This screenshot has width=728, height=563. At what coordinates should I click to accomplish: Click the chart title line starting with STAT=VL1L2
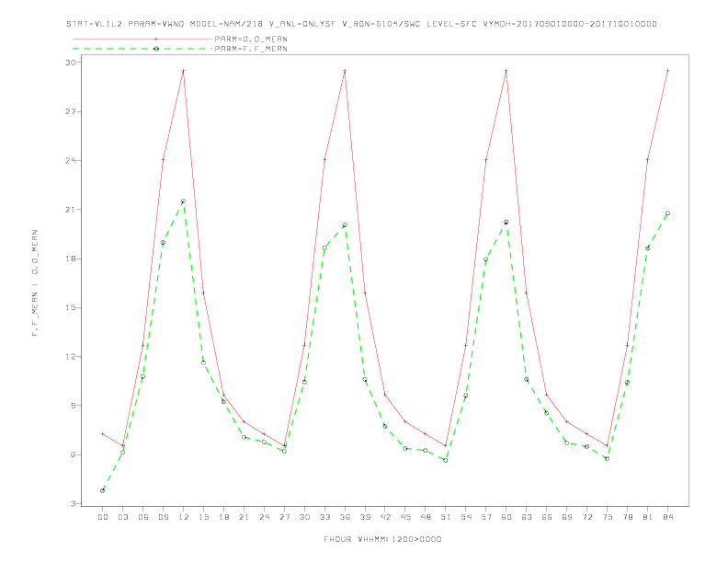click(x=361, y=24)
